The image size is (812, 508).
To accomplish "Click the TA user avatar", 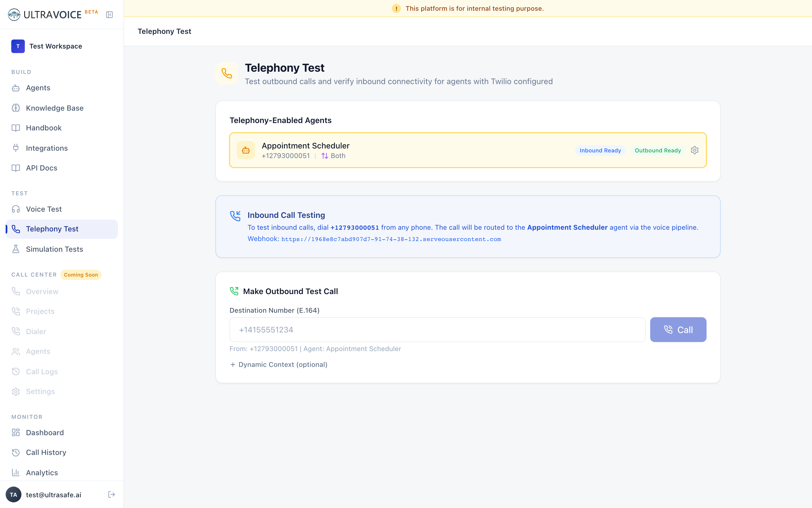I will [x=14, y=494].
